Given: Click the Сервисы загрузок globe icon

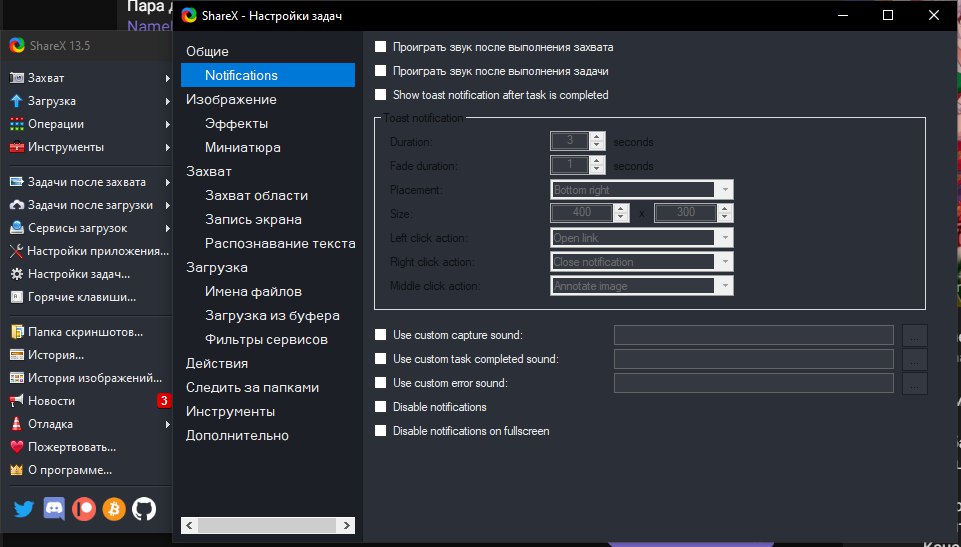Looking at the screenshot, I should (x=17, y=228).
